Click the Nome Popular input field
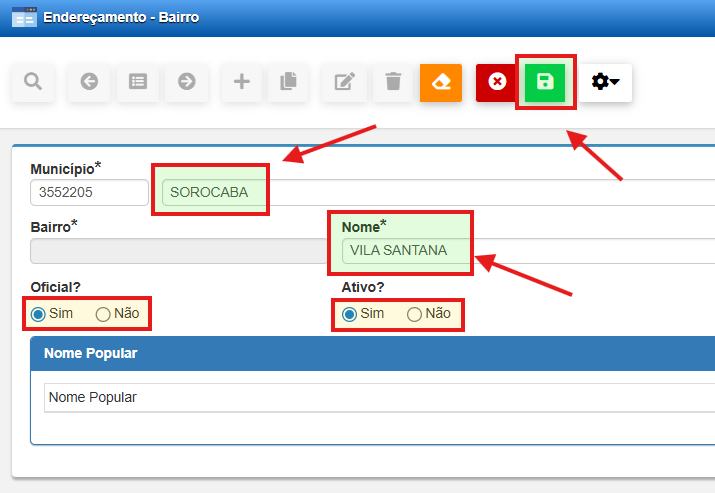 coord(380,397)
